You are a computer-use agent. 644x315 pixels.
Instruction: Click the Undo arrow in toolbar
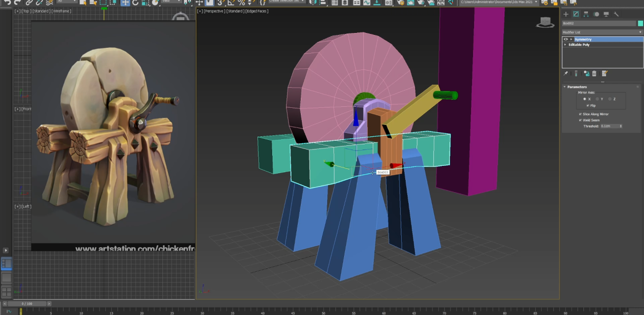pyautogui.click(x=7, y=2)
